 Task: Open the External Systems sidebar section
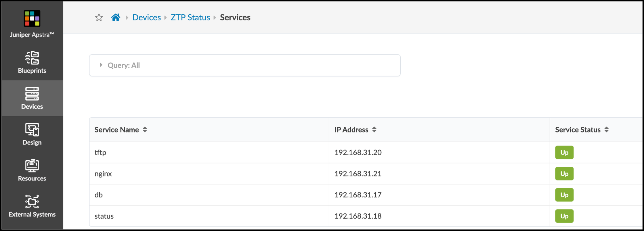coord(32,206)
